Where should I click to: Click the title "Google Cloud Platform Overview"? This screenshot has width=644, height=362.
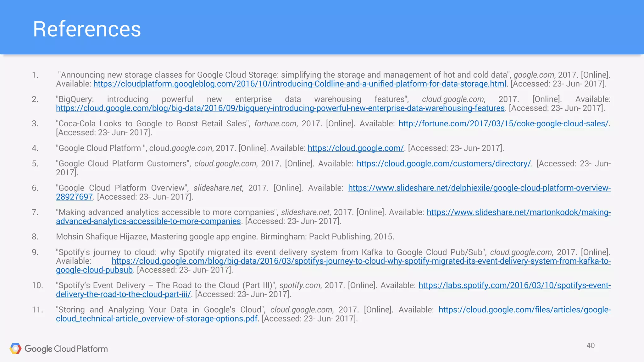(122, 188)
